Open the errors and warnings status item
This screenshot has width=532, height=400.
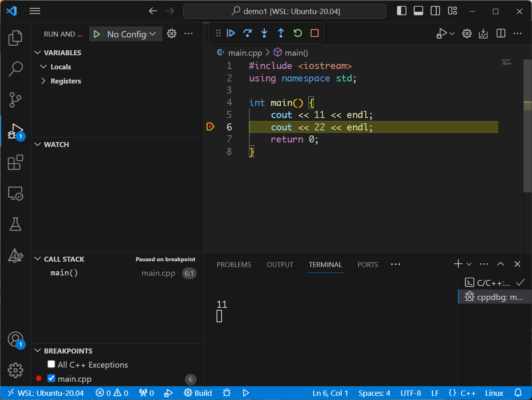(x=112, y=393)
